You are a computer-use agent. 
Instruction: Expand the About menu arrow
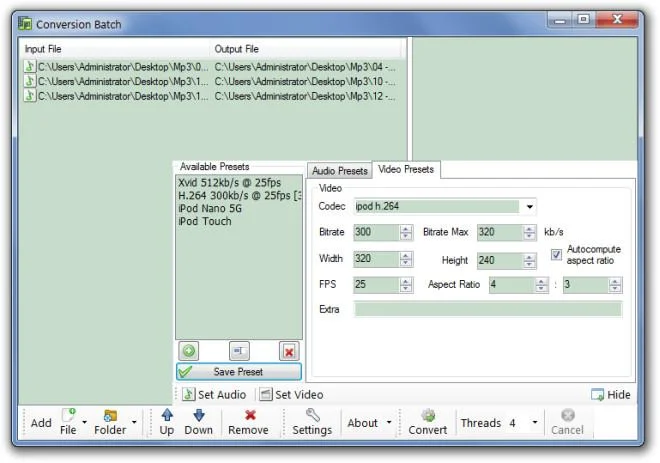coord(389,422)
